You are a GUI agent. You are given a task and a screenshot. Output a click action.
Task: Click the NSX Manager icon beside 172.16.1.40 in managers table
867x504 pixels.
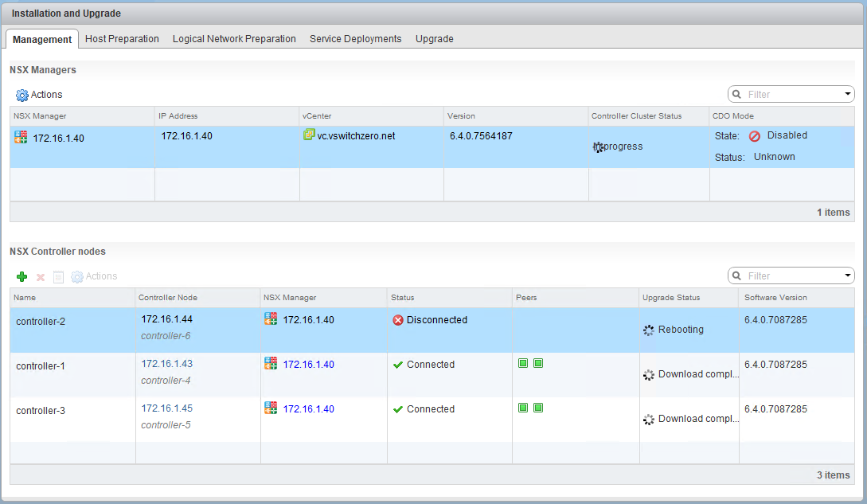[x=21, y=137]
